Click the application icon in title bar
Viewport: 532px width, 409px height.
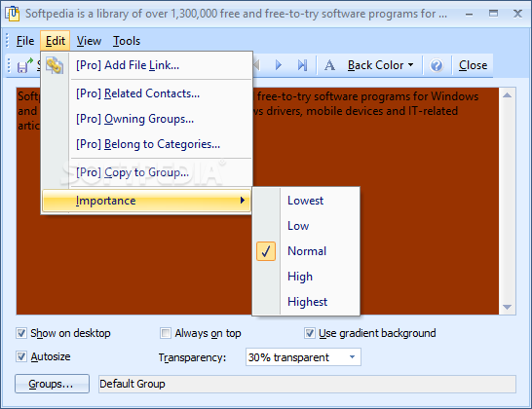[12, 14]
